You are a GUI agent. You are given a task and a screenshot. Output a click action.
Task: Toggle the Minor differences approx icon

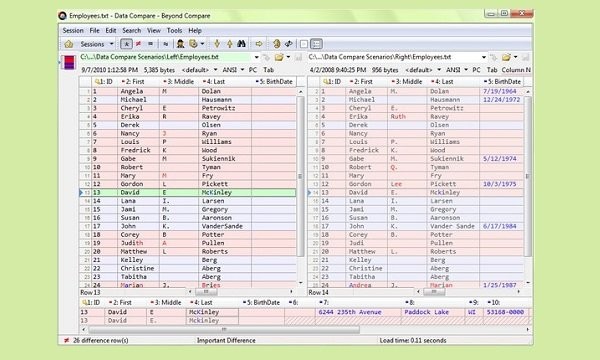pyautogui.click(x=166, y=44)
